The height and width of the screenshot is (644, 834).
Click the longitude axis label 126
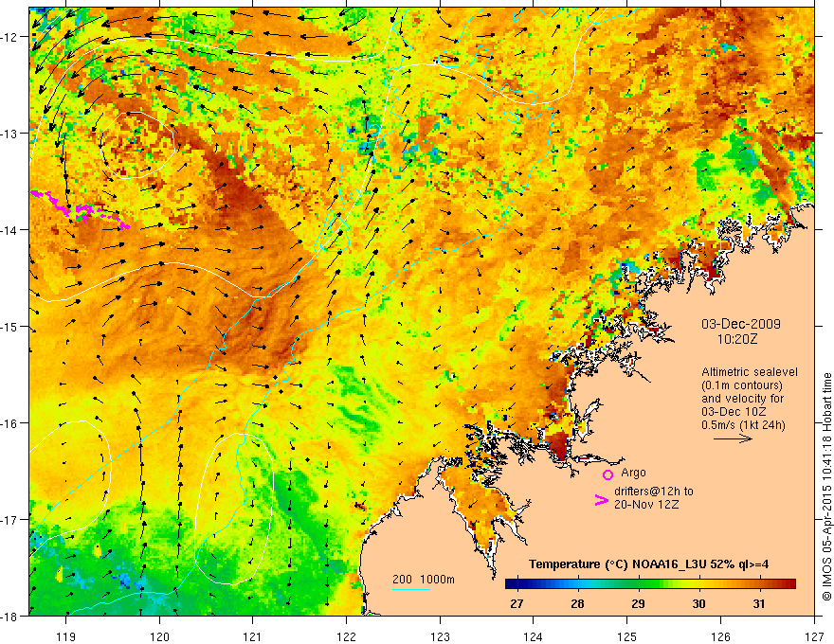click(720, 636)
